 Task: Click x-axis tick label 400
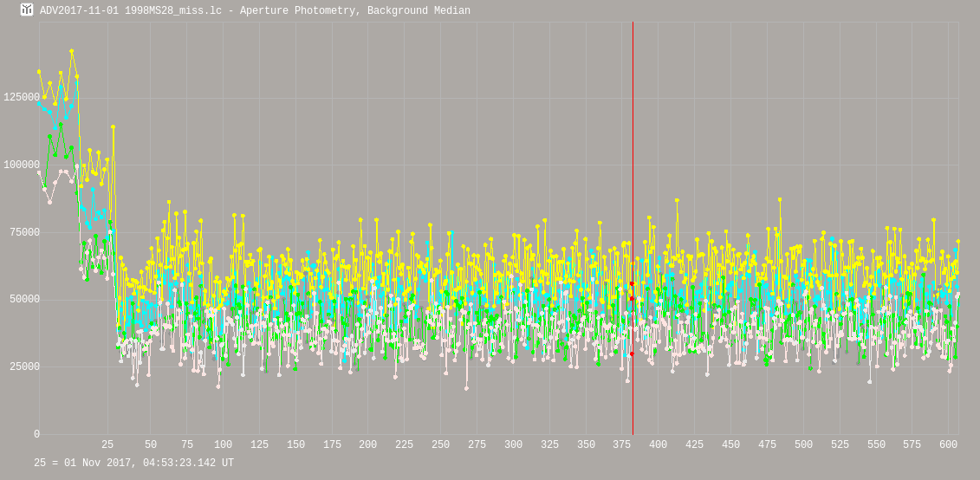tap(659, 445)
